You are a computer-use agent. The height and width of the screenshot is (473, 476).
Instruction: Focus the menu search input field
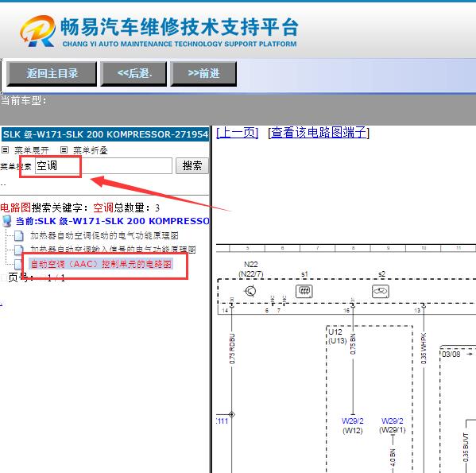pos(103,166)
